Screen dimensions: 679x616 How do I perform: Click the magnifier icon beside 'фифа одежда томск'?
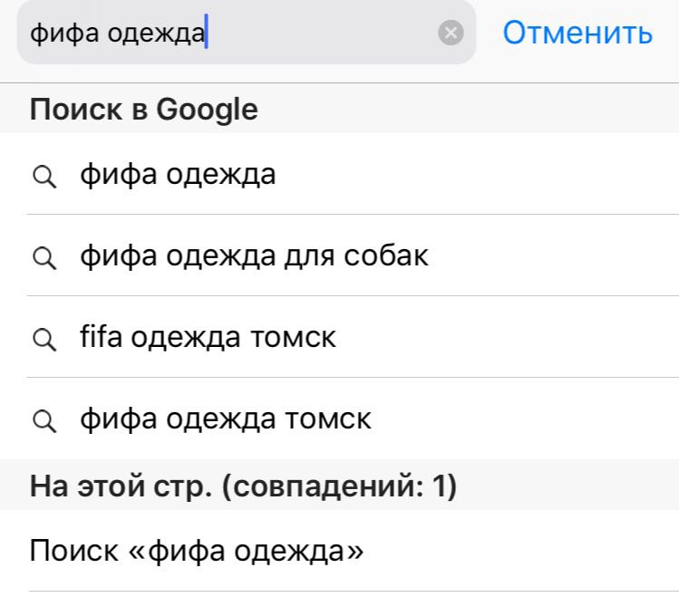pyautogui.click(x=44, y=421)
